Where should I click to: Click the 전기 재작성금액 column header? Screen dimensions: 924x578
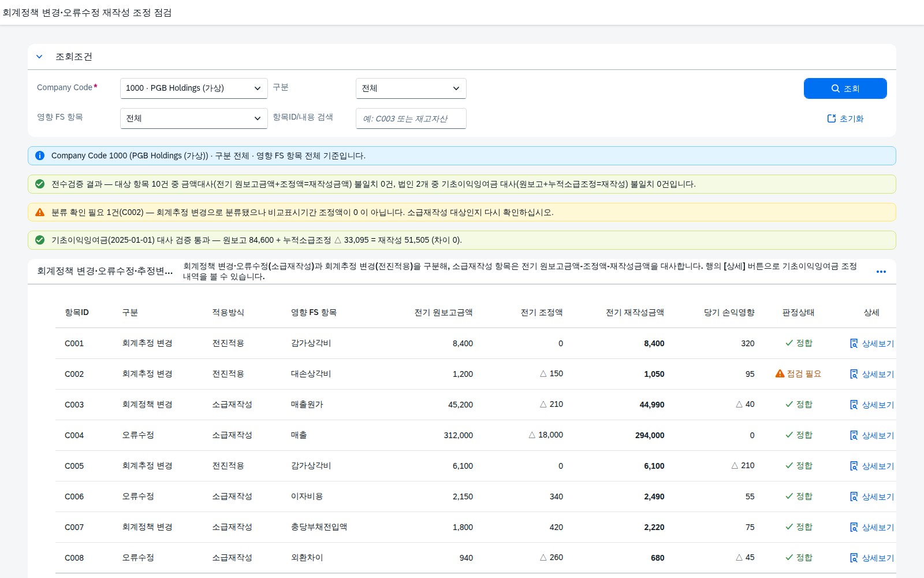click(x=635, y=313)
